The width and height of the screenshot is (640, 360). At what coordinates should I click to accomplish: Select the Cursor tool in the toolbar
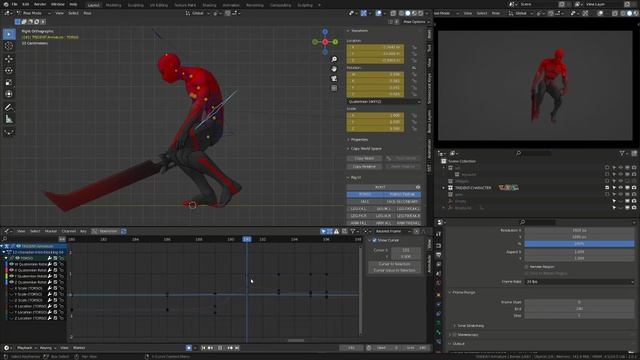click(9, 46)
